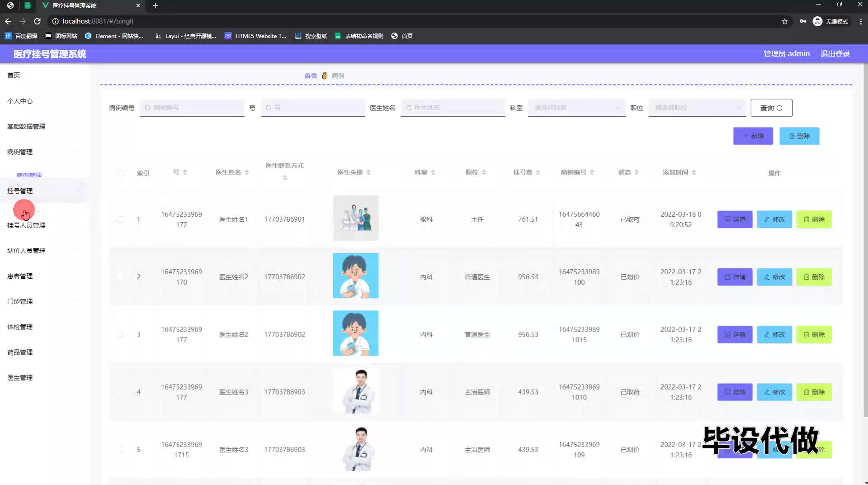Click the browser back arrow

click(8, 21)
